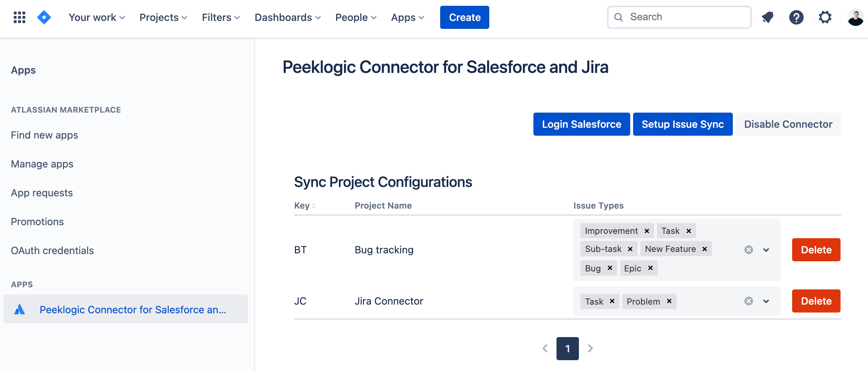Click the Login Salesforce button
868x371 pixels.
click(581, 124)
